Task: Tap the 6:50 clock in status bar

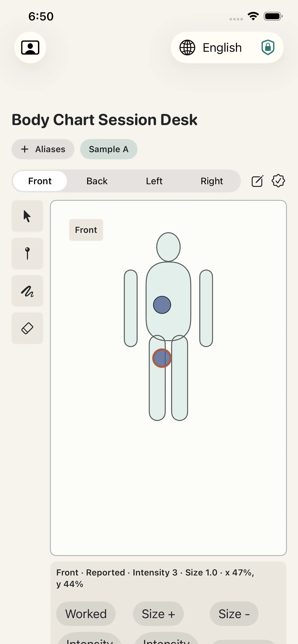Action: tap(41, 17)
